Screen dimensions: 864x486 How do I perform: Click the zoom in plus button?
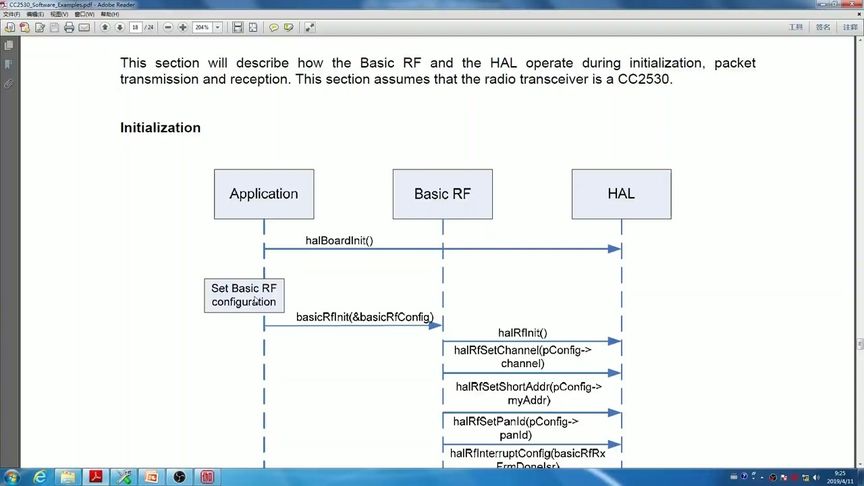click(183, 27)
